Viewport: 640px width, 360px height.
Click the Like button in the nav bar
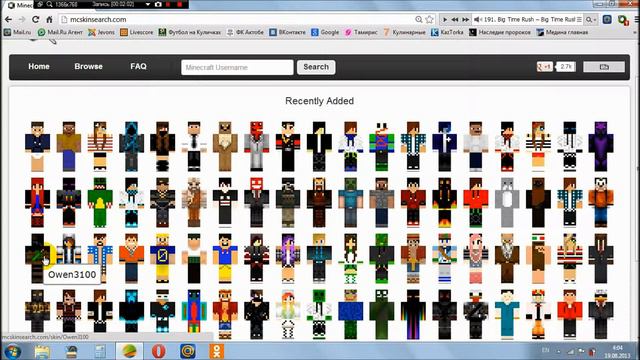pyautogui.click(x=604, y=67)
